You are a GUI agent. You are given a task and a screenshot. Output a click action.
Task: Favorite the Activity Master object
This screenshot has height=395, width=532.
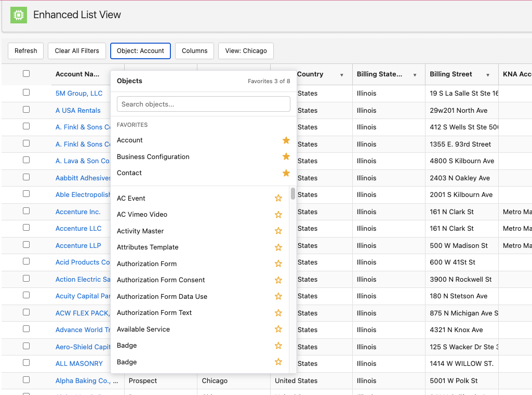278,231
